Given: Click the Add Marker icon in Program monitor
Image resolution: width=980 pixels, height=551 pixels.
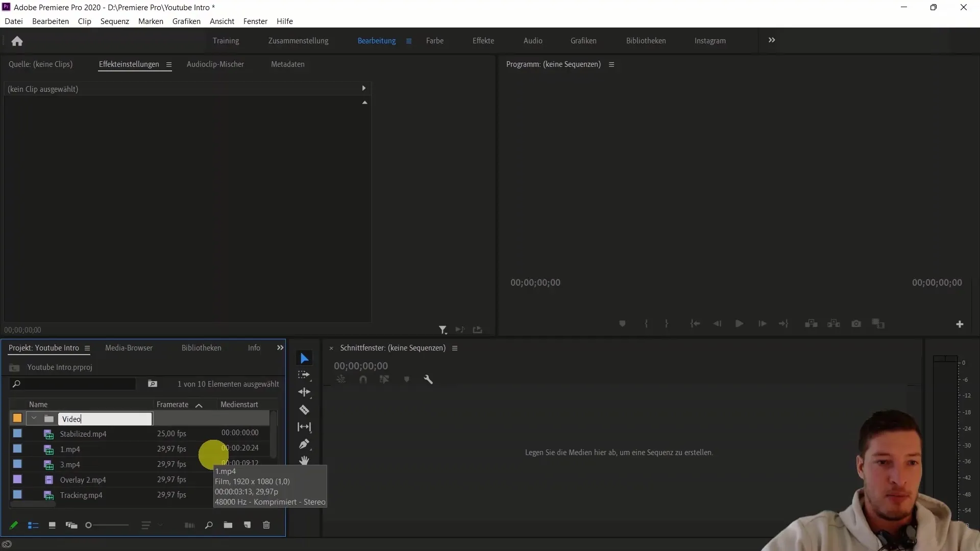Looking at the screenshot, I should tap(622, 324).
